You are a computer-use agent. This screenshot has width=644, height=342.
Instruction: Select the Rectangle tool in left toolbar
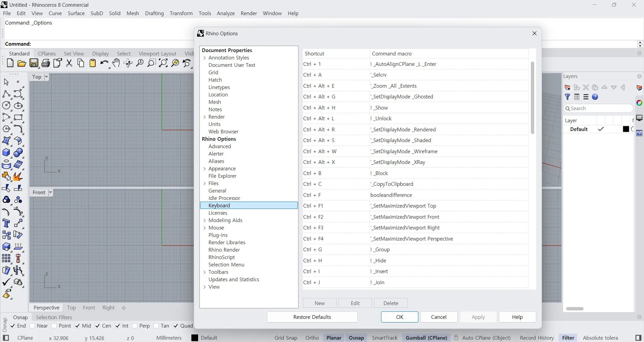[18, 117]
